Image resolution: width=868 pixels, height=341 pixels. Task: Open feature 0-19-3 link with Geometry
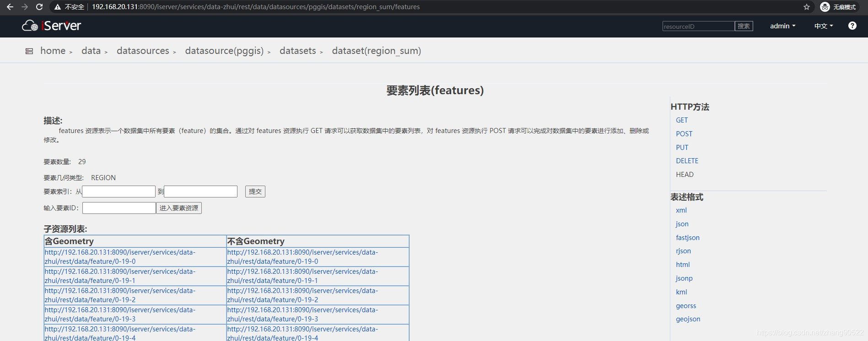(120, 314)
